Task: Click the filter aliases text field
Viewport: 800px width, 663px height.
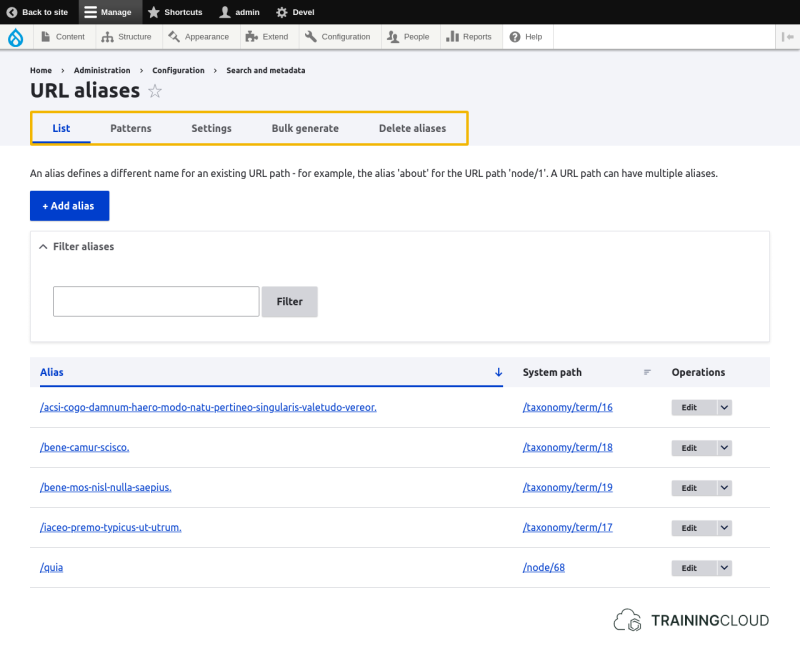Action: pos(156,301)
